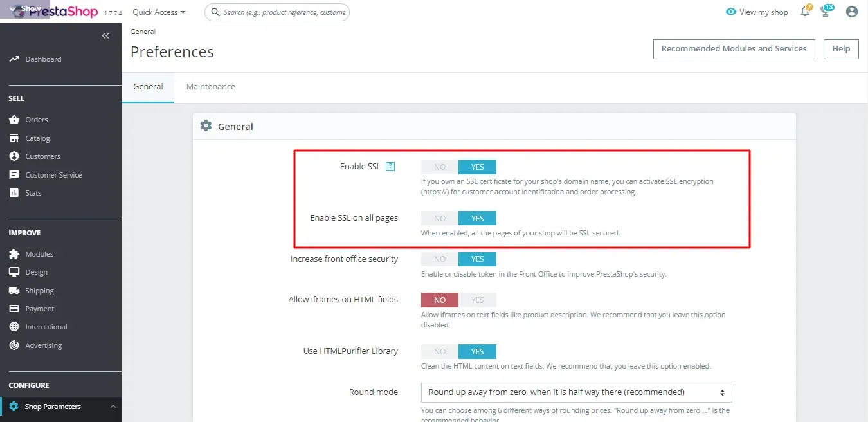Click the Orders basket icon
Screen dimensions: 868x422
coord(14,120)
